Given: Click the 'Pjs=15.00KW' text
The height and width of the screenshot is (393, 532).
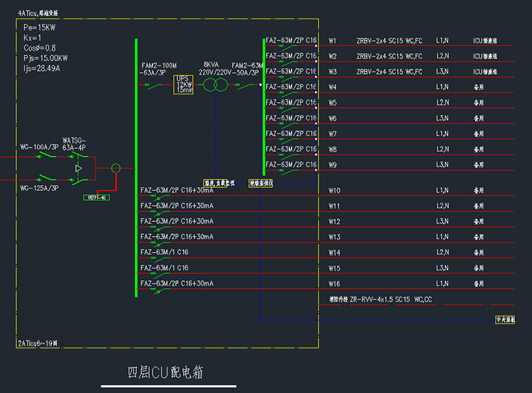Looking at the screenshot, I should pyautogui.click(x=45, y=58).
